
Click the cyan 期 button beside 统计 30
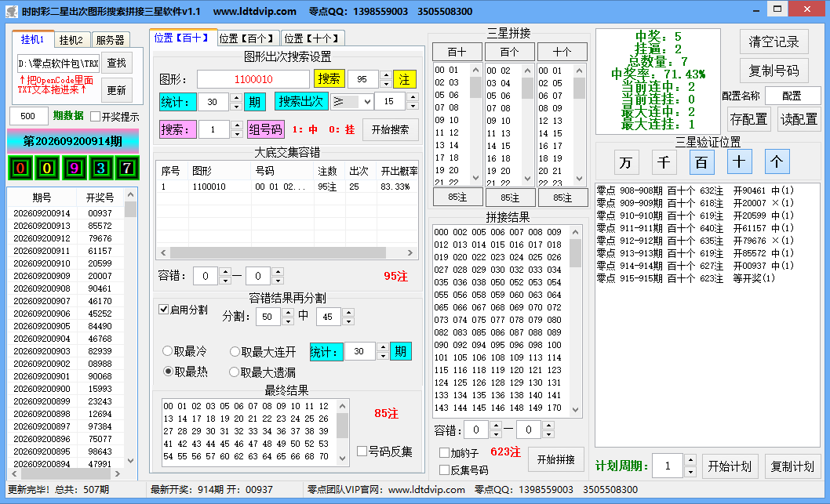(x=255, y=102)
